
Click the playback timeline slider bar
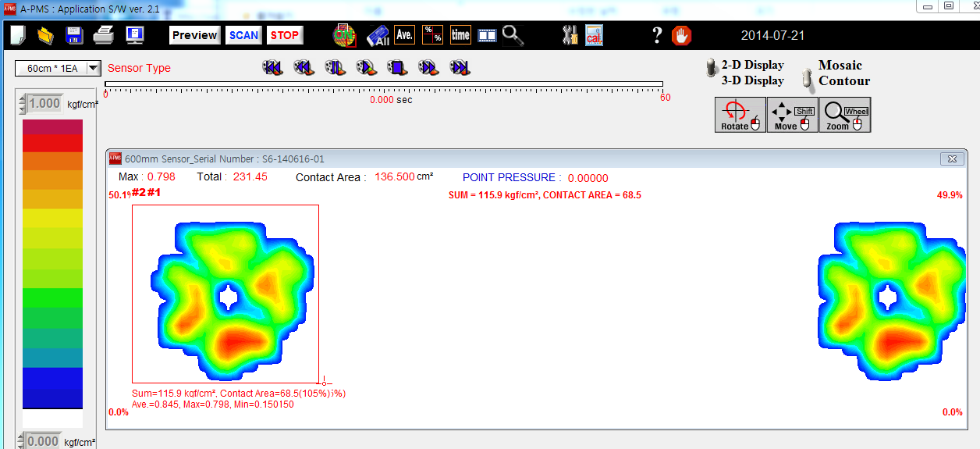pyautogui.click(x=383, y=84)
